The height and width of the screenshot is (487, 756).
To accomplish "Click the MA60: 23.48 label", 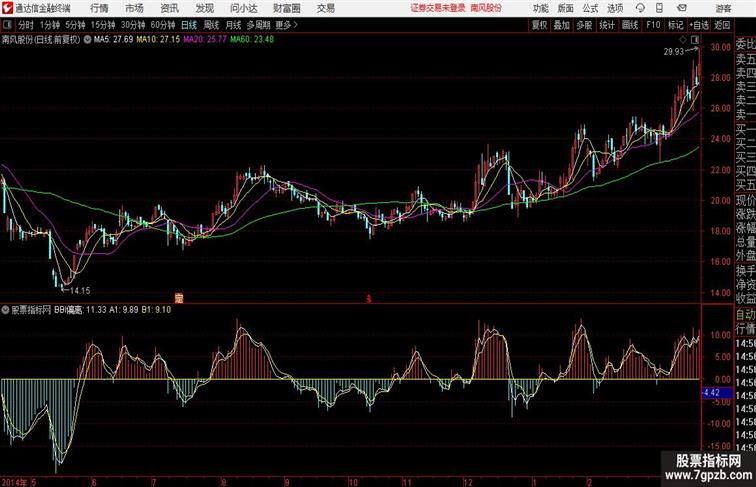I will (x=252, y=40).
